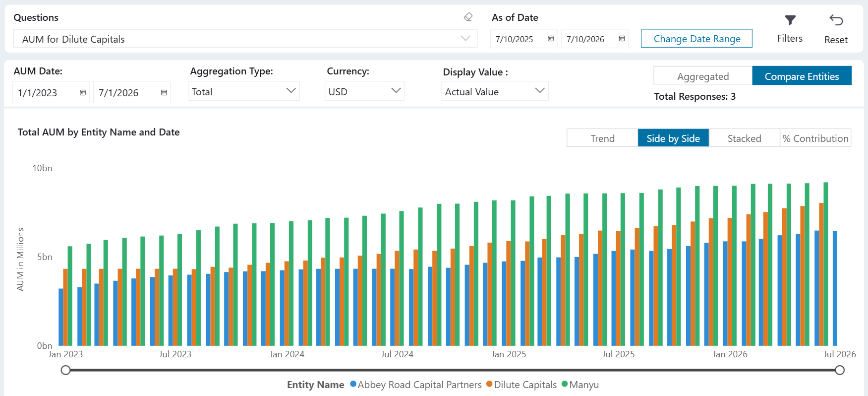This screenshot has height=396, width=868.
Task: Click Change Date Range button
Action: pos(696,39)
